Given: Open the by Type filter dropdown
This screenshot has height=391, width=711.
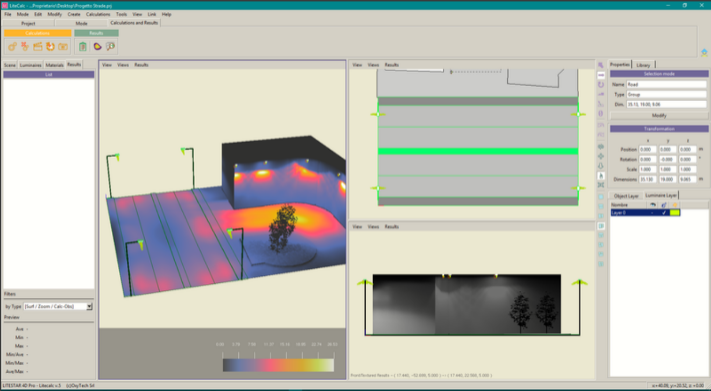Looking at the screenshot, I should (89, 307).
